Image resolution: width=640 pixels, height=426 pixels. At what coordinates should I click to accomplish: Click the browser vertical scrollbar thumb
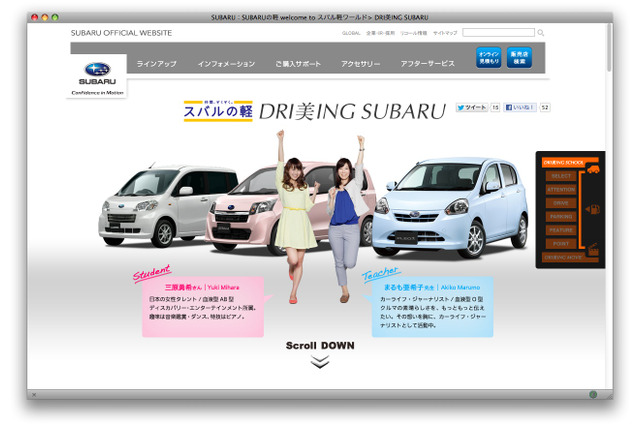tap(609, 47)
